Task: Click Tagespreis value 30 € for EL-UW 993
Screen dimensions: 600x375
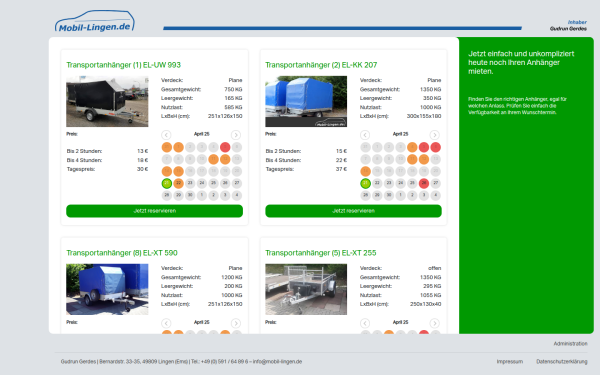Action: point(142,169)
